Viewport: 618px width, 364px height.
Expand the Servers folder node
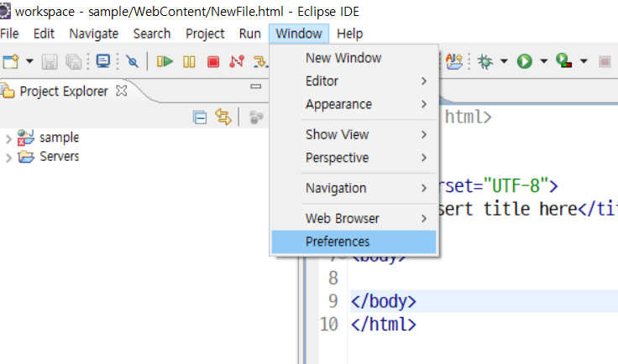pyautogui.click(x=8, y=158)
